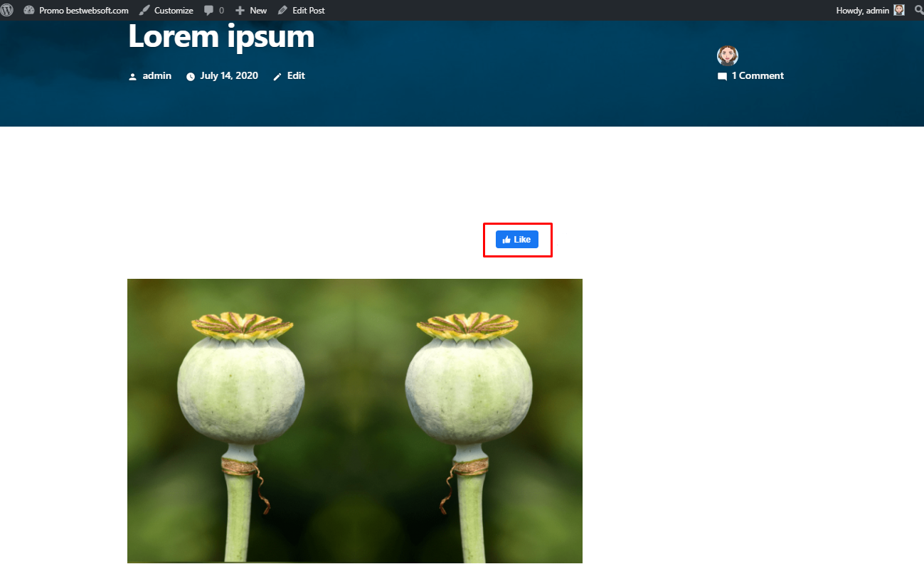Click the July 14, 2020 date link

229,75
